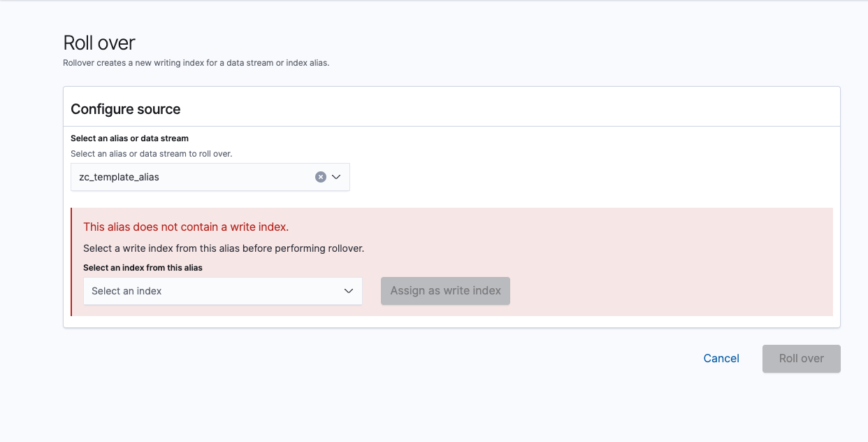Click the Select an index placeholder text
The image size is (868, 442).
tap(126, 291)
